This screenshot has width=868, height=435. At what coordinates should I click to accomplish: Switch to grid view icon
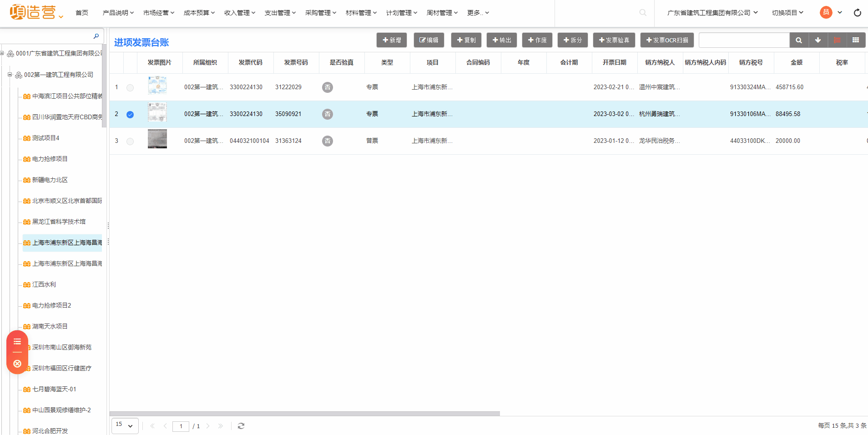(x=856, y=40)
